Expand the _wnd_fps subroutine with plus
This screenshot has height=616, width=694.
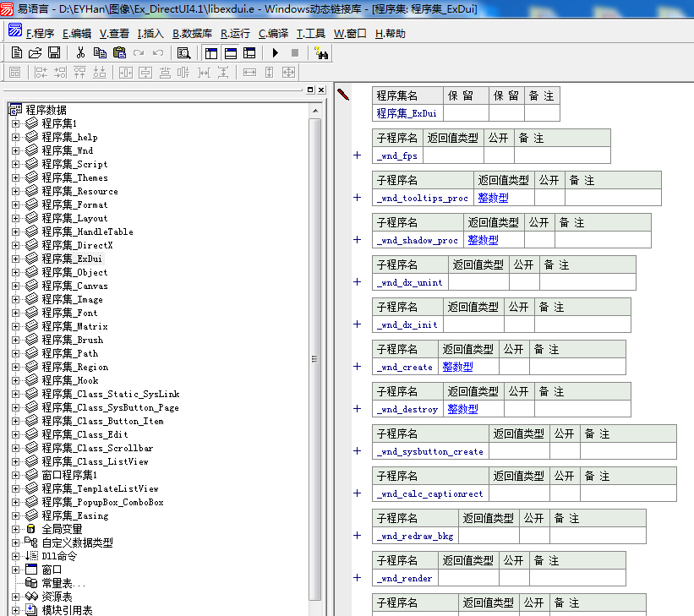coord(358,155)
